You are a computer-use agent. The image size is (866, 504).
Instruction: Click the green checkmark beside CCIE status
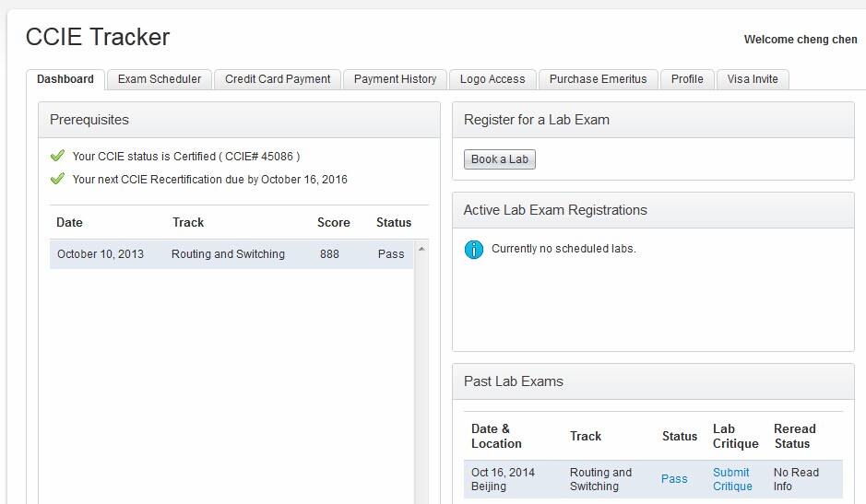coord(57,156)
